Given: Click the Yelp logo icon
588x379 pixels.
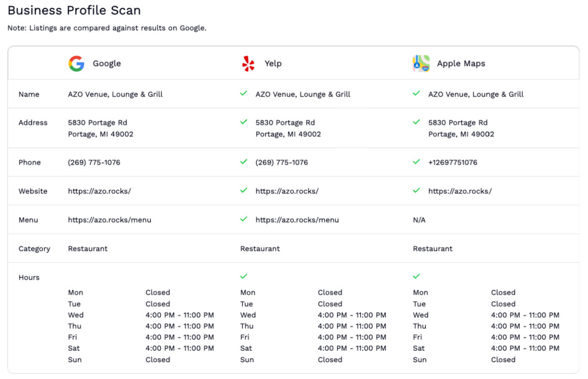Looking at the screenshot, I should click(248, 63).
